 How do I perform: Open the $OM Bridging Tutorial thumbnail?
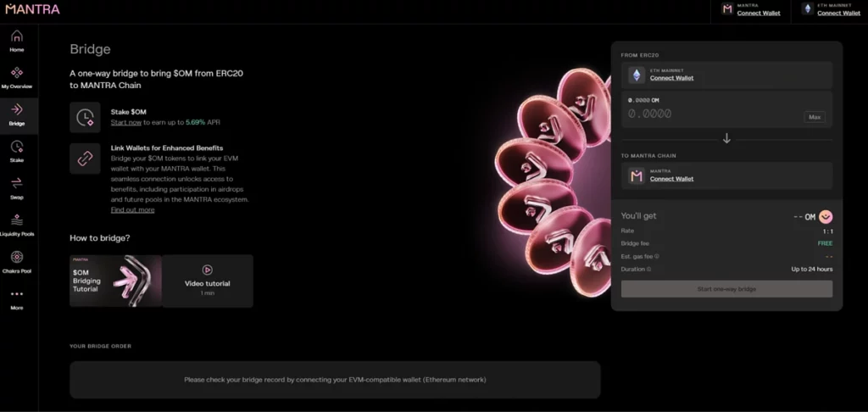[x=115, y=281]
